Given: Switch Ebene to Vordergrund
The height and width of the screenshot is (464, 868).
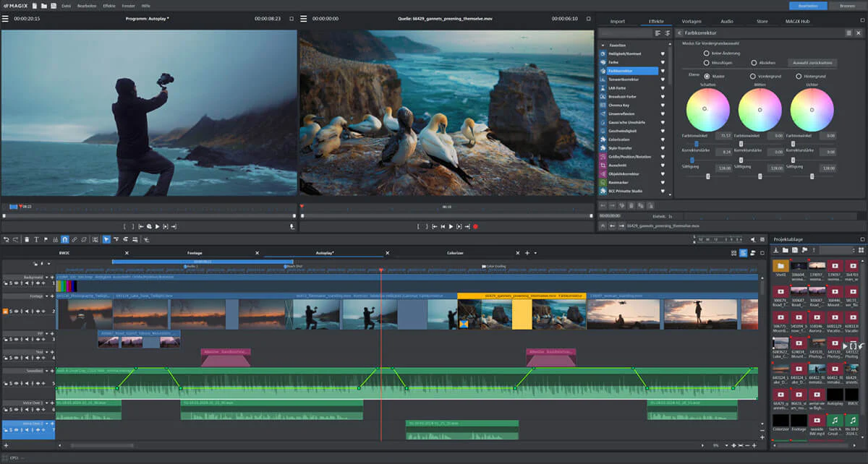Looking at the screenshot, I should tap(752, 76).
